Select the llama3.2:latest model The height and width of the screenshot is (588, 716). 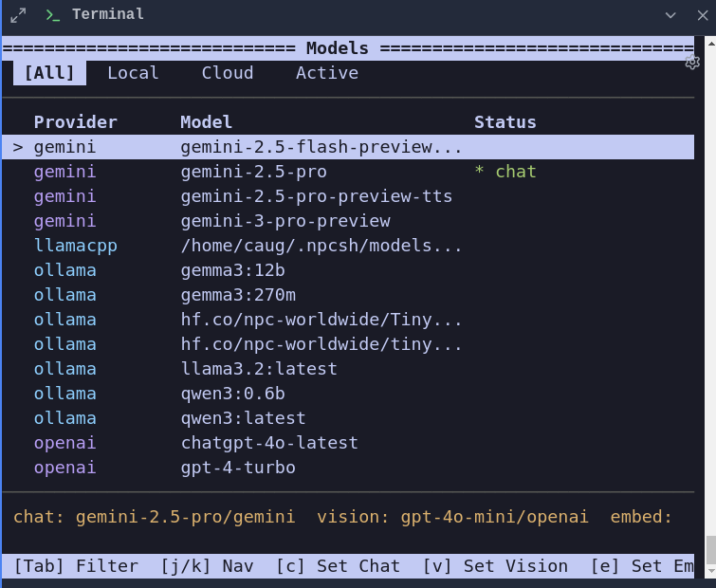coord(259,369)
